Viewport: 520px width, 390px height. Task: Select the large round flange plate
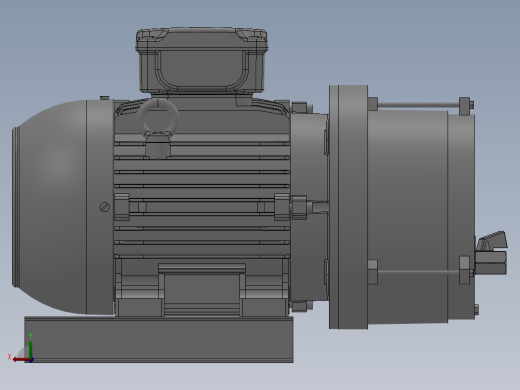[349, 207]
